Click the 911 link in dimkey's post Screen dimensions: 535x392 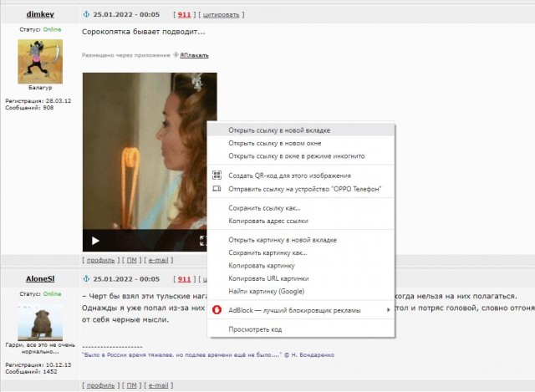(184, 15)
